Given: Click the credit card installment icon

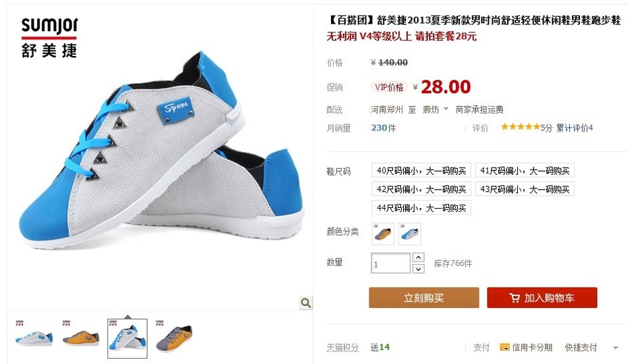Looking at the screenshot, I should coord(504,347).
